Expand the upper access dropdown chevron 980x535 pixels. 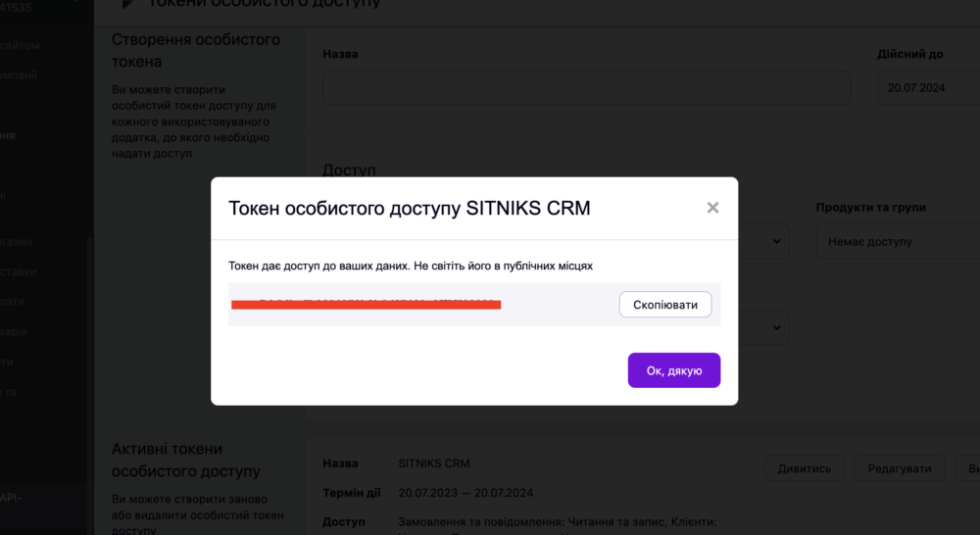coord(776,241)
